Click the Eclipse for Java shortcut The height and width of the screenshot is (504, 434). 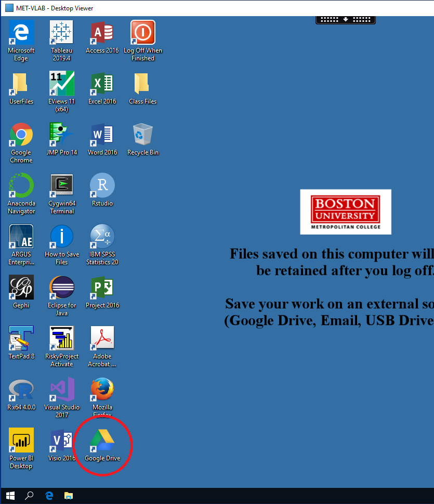(61, 288)
